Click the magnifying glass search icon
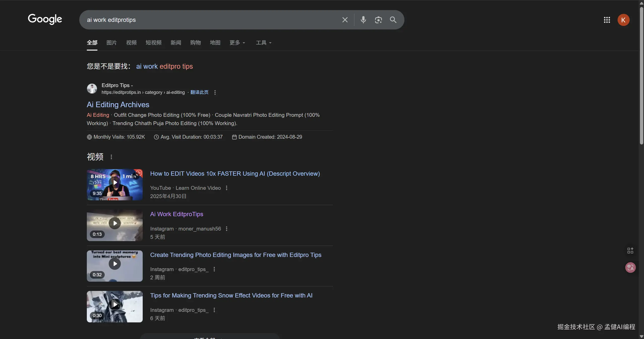644x339 pixels. click(393, 20)
